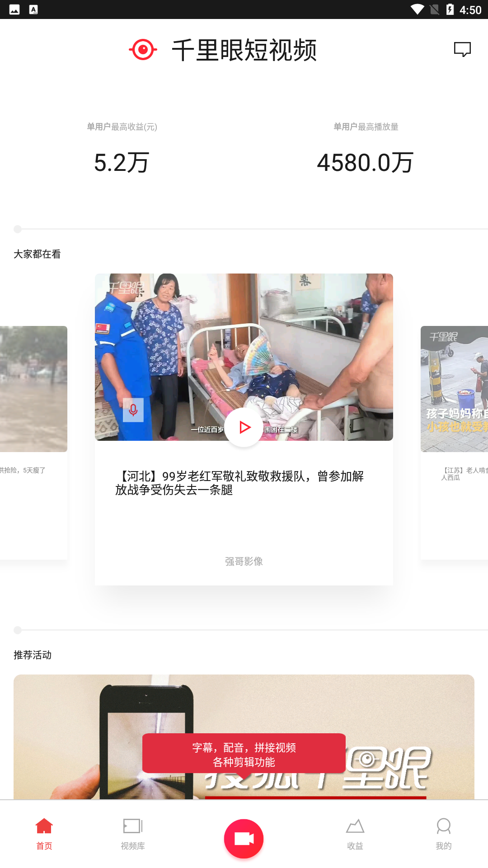Go to the 收益 earnings tab
Image resolution: width=488 pixels, height=868 pixels.
point(355,834)
